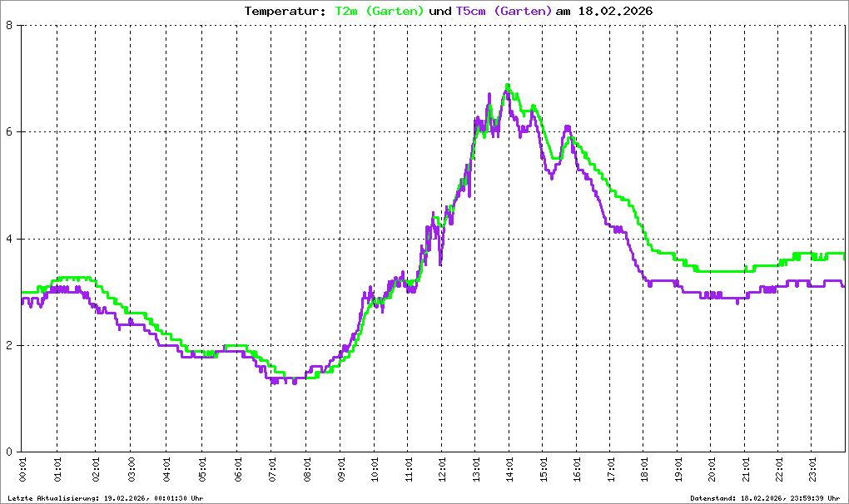
Task: Click the y-axis value 2
Action: tap(8, 346)
